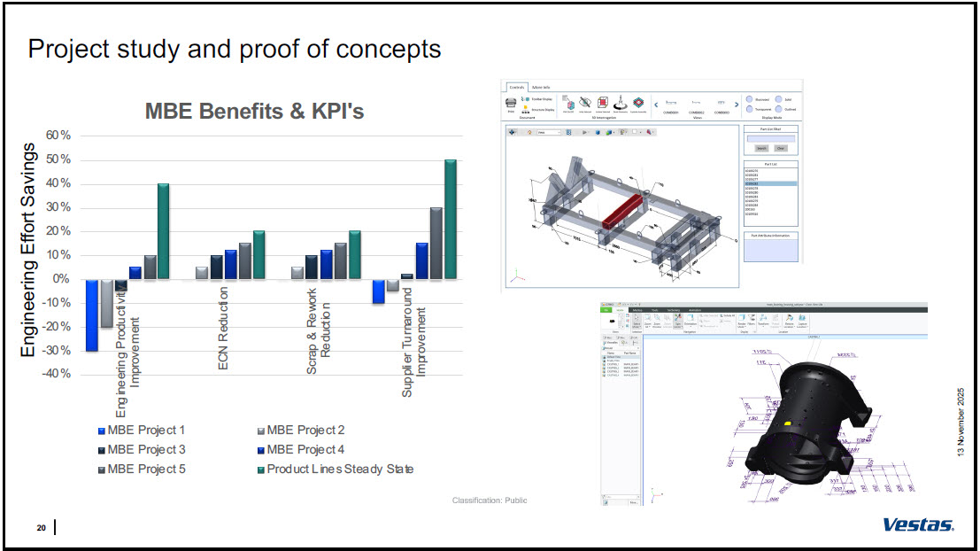This screenshot has width=980, height=551.
Task: Switch to the More Info tab
Action: [x=543, y=86]
